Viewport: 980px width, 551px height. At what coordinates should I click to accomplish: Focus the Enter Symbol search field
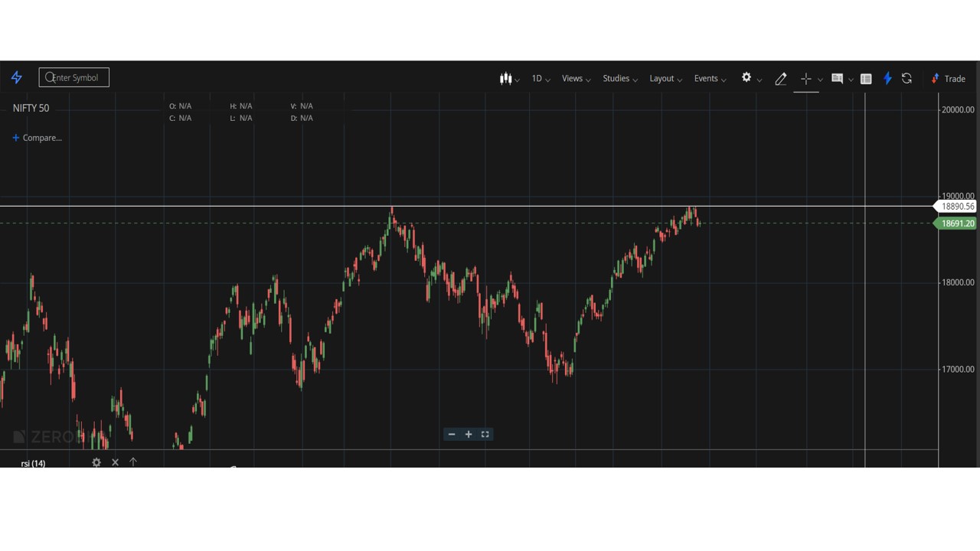click(74, 77)
